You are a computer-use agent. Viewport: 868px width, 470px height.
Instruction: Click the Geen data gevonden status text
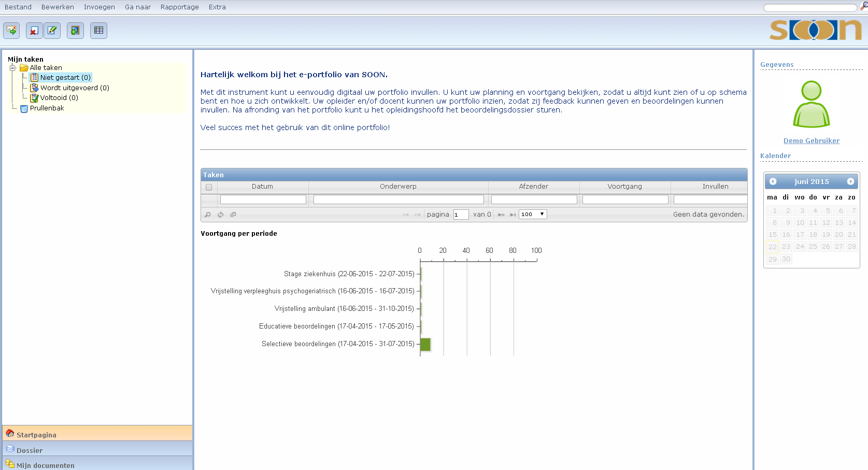pyautogui.click(x=708, y=215)
